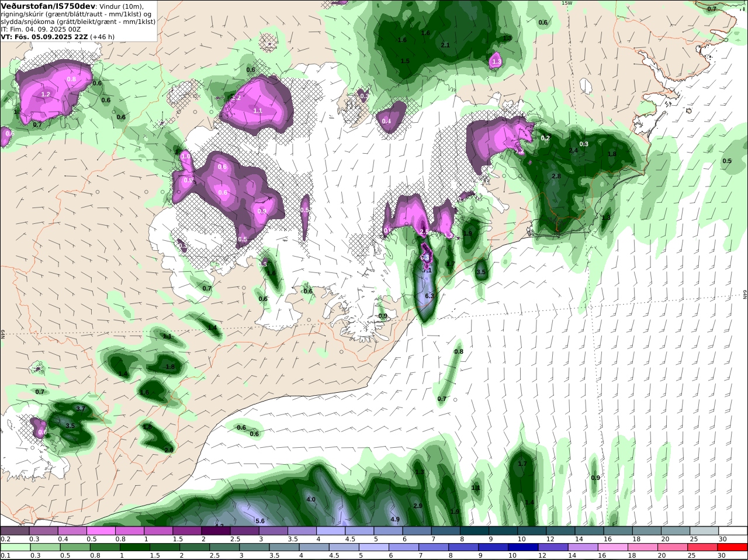Image resolution: width=748 pixels, height=560 pixels.
Task: Select the top-row swatch between 0.3 and 0.4
Action: (44, 531)
